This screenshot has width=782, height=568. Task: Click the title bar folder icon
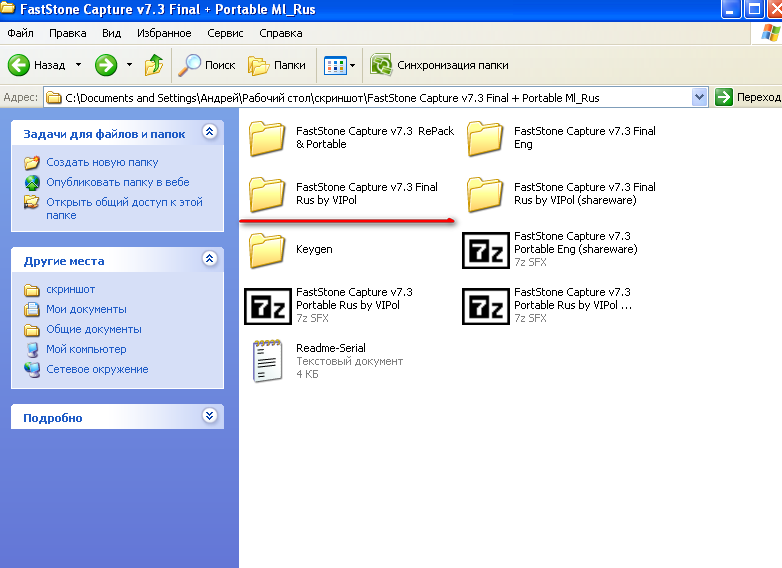(x=7, y=8)
